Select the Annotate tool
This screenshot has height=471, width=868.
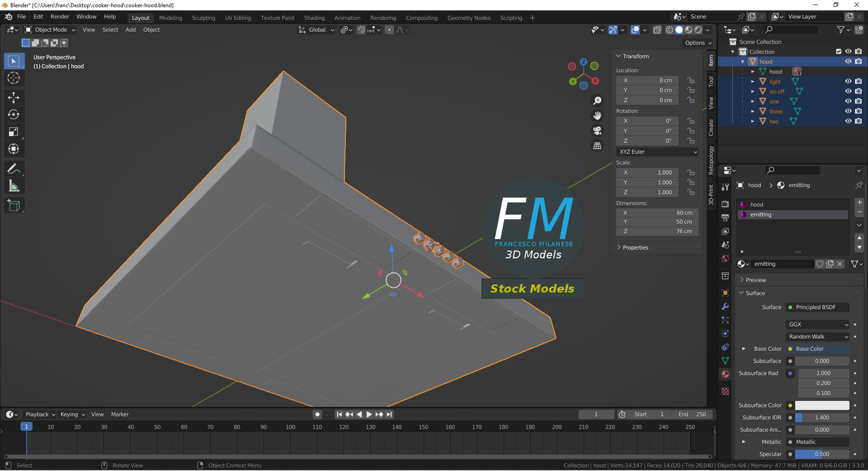pos(14,169)
